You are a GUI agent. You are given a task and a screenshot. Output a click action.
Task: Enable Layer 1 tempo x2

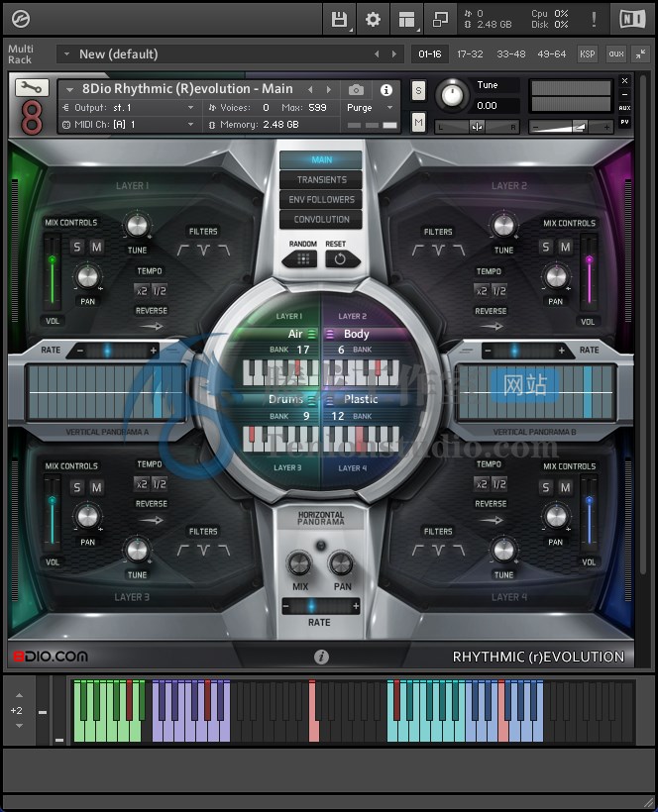142,290
